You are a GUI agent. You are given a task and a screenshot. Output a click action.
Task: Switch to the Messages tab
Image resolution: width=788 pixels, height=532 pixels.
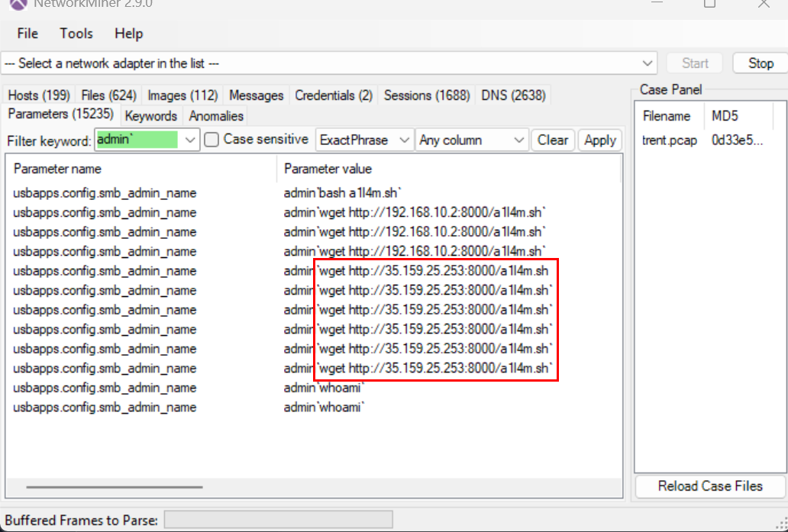[x=257, y=95]
